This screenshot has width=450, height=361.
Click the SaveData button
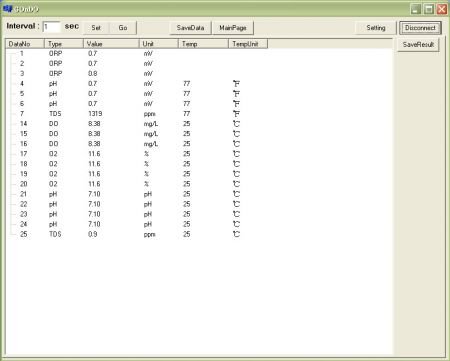coord(190,28)
